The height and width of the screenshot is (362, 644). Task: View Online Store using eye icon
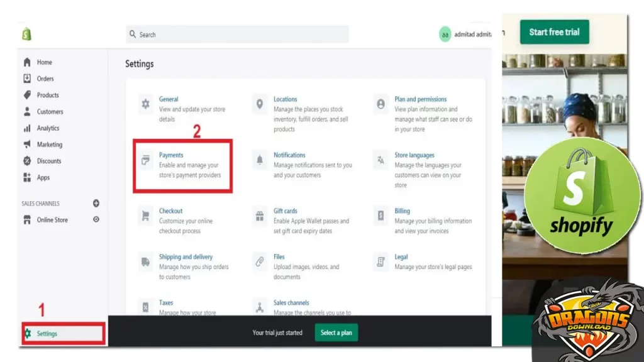96,220
